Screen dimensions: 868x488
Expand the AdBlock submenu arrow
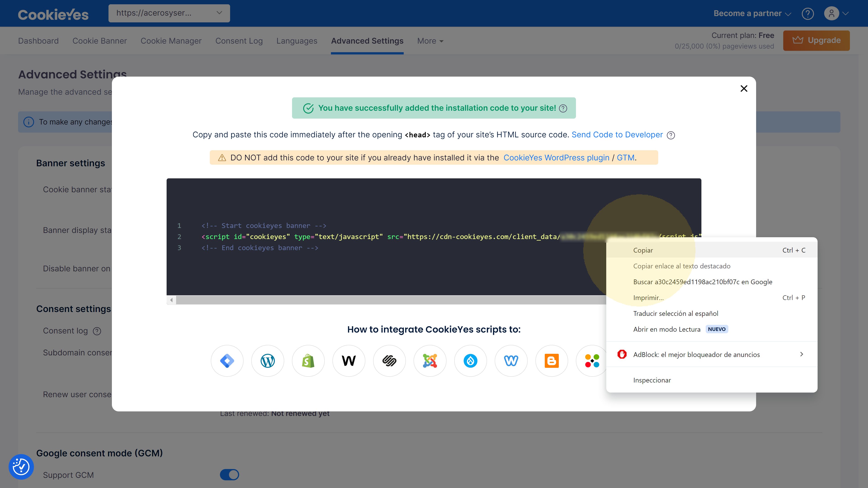tap(802, 354)
